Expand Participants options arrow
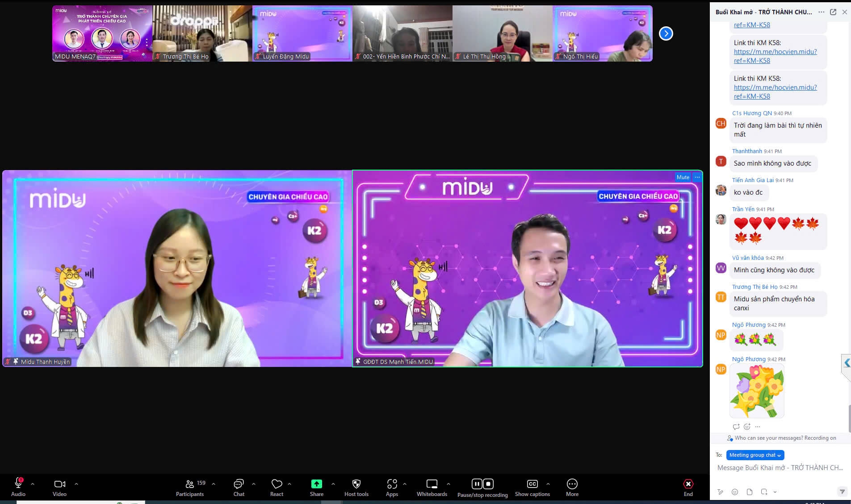 tap(214, 484)
